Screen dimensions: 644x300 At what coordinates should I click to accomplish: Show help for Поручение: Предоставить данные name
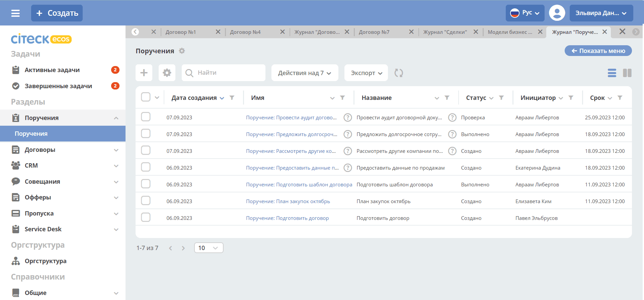pos(348,168)
